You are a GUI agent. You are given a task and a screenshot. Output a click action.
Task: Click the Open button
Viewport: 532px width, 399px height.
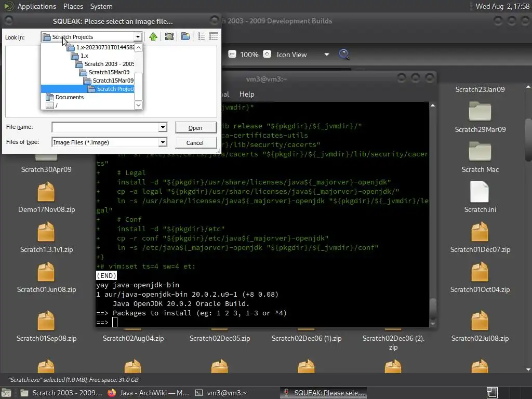[195, 128]
